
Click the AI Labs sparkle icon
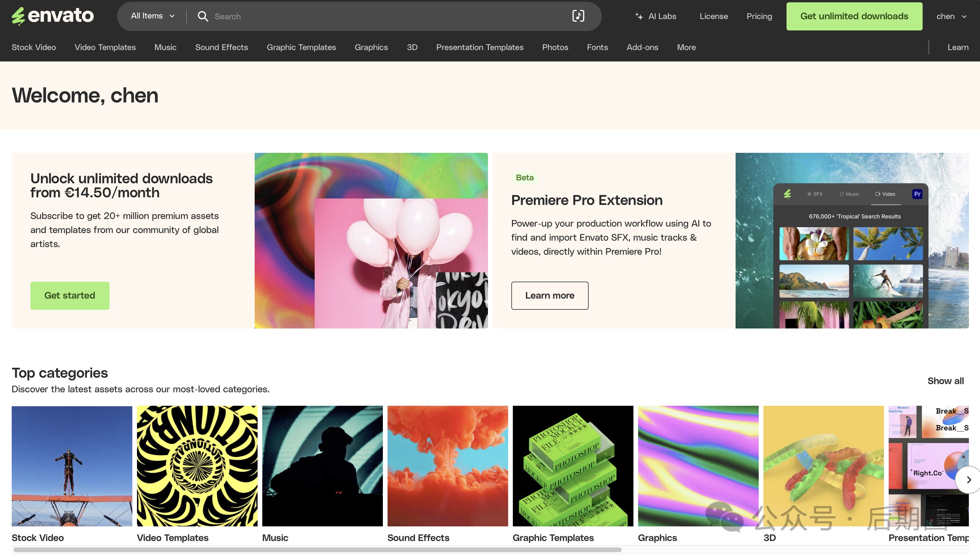[639, 16]
